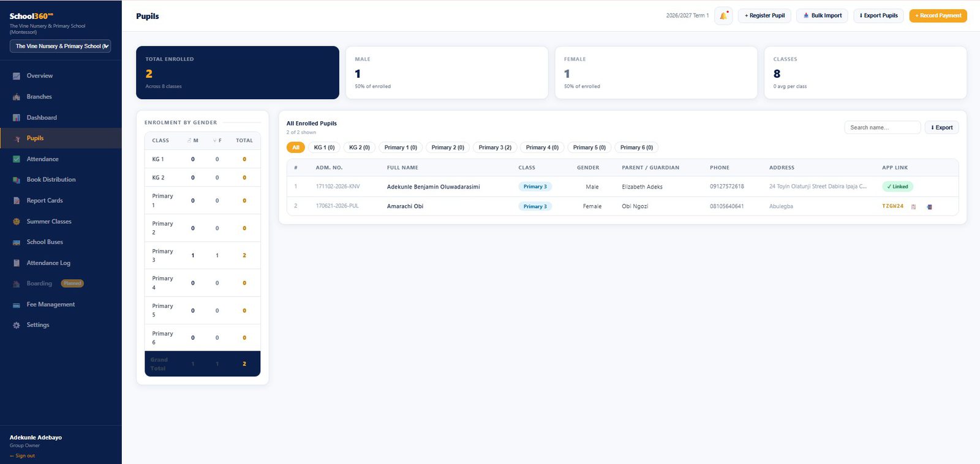Click the Total Enrolled card
The width and height of the screenshot is (980, 464).
pyautogui.click(x=238, y=73)
